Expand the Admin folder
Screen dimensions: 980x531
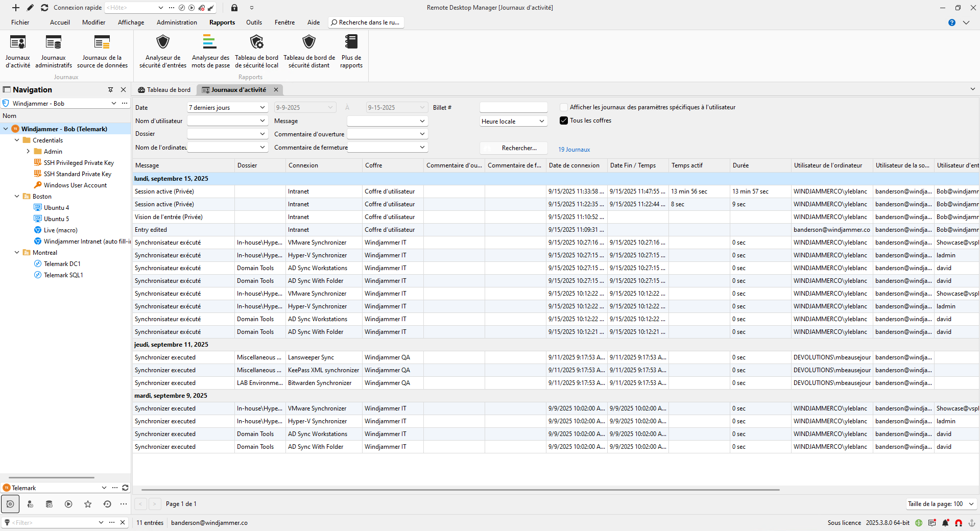click(x=28, y=151)
